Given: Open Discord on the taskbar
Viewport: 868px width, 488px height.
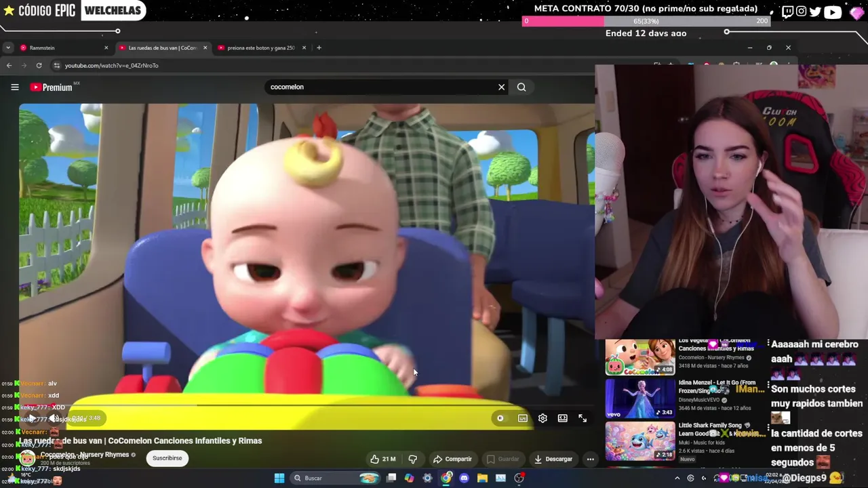Looking at the screenshot, I should (464, 478).
